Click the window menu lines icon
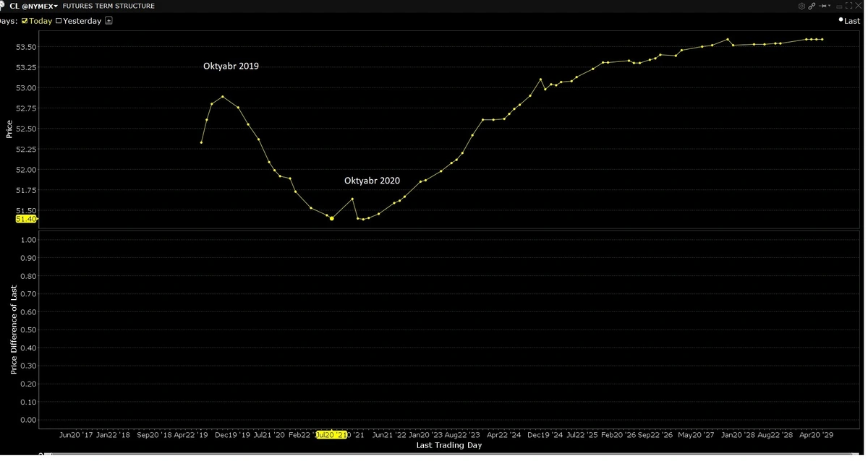The height and width of the screenshot is (461, 868). click(838, 6)
